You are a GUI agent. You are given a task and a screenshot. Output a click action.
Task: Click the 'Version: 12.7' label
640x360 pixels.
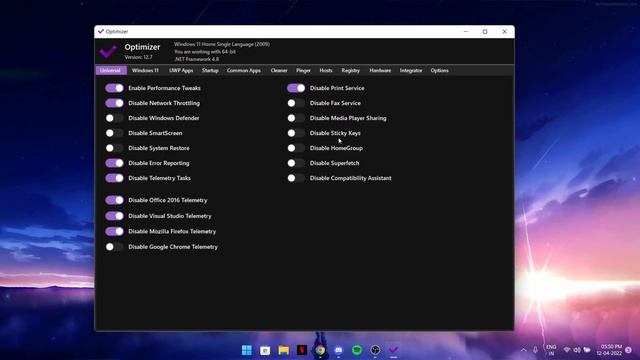pyautogui.click(x=138, y=57)
